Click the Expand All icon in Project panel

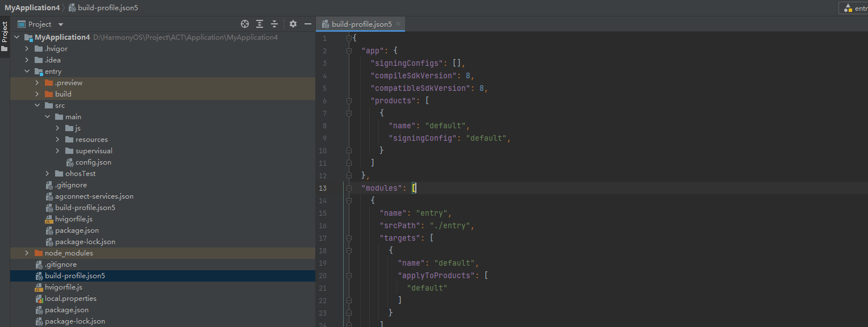pyautogui.click(x=260, y=24)
